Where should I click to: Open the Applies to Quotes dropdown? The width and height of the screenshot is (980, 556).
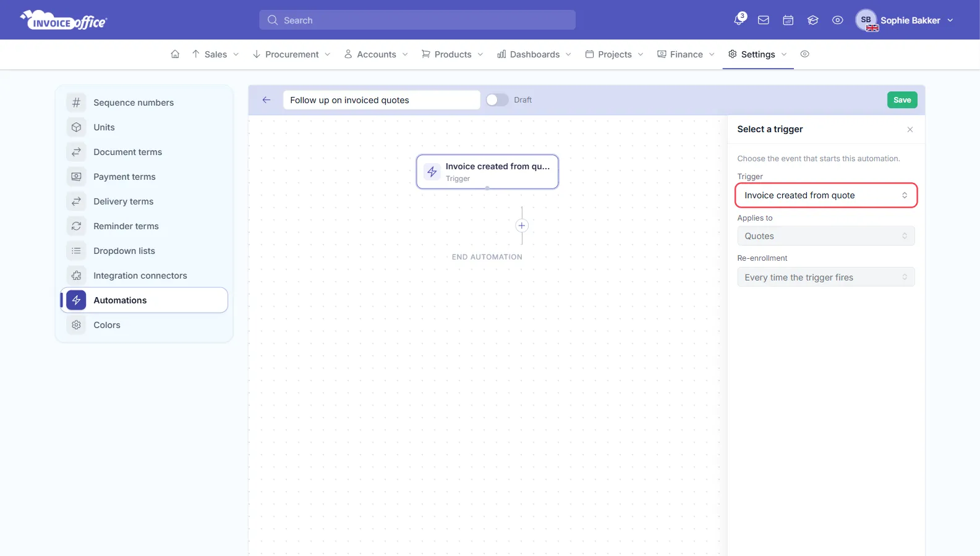click(826, 236)
